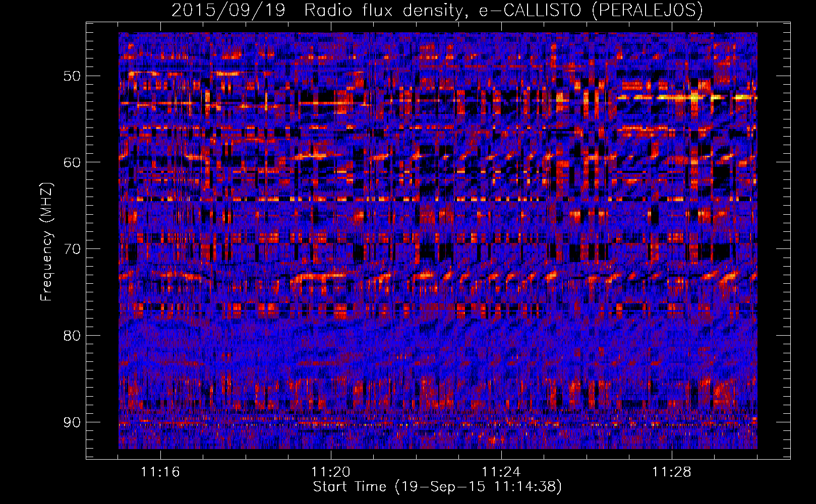Select the 90 MHz frequency tick label

(x=72, y=422)
